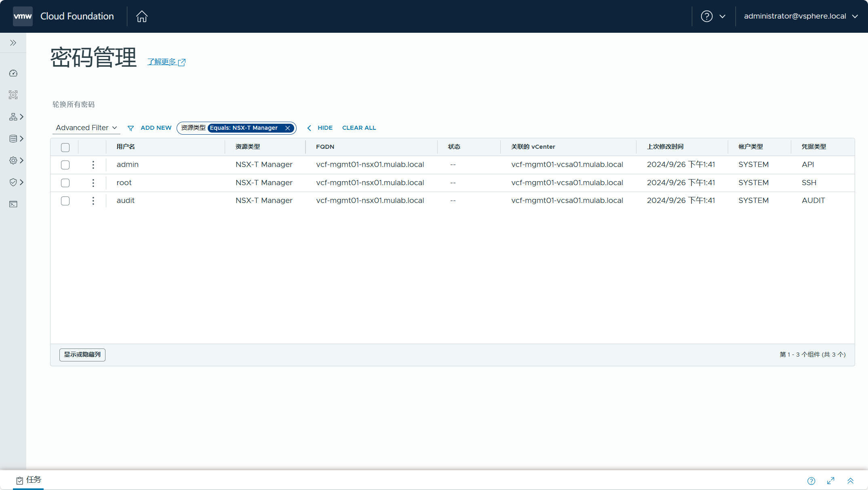Sort by the 关联的 vCenter column header

click(x=533, y=147)
